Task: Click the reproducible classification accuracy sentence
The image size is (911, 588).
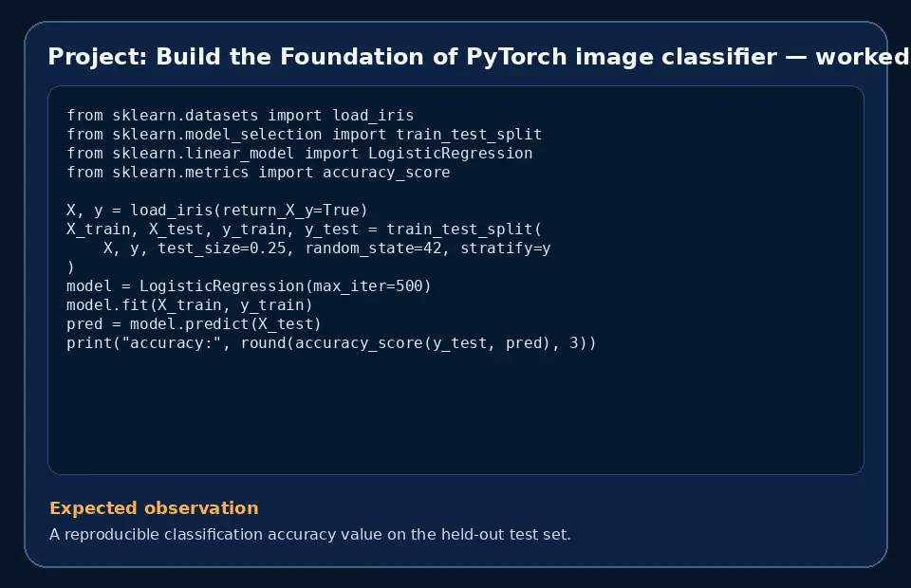Action: click(310, 534)
